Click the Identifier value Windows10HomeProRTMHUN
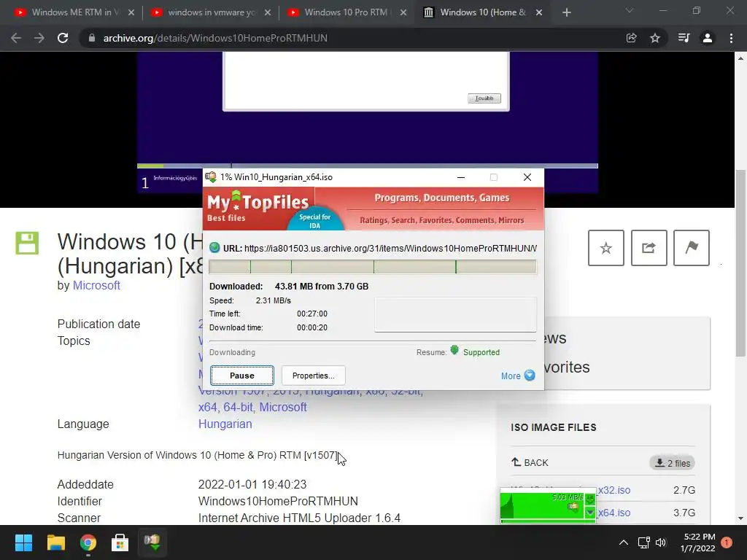The width and height of the screenshot is (747, 560). tap(278, 501)
